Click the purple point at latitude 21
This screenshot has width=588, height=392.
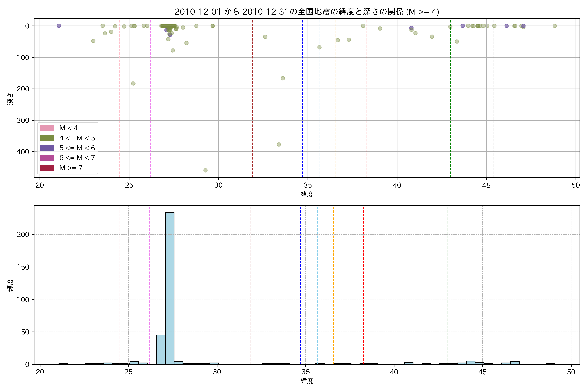tap(59, 26)
